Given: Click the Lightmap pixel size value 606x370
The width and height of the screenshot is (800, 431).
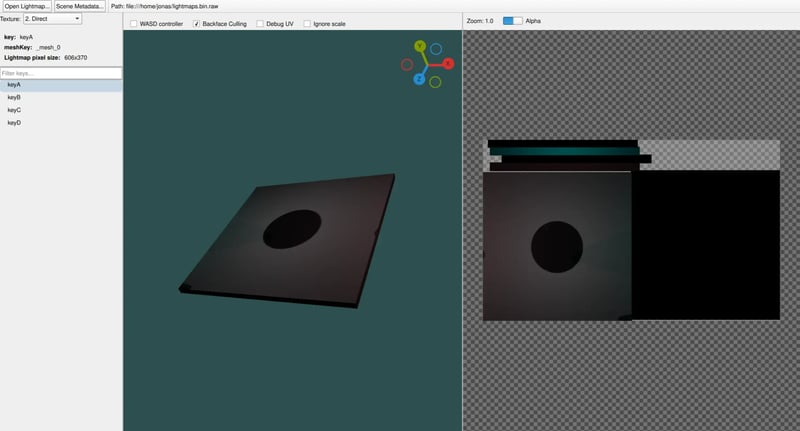Looking at the screenshot, I should [76, 58].
